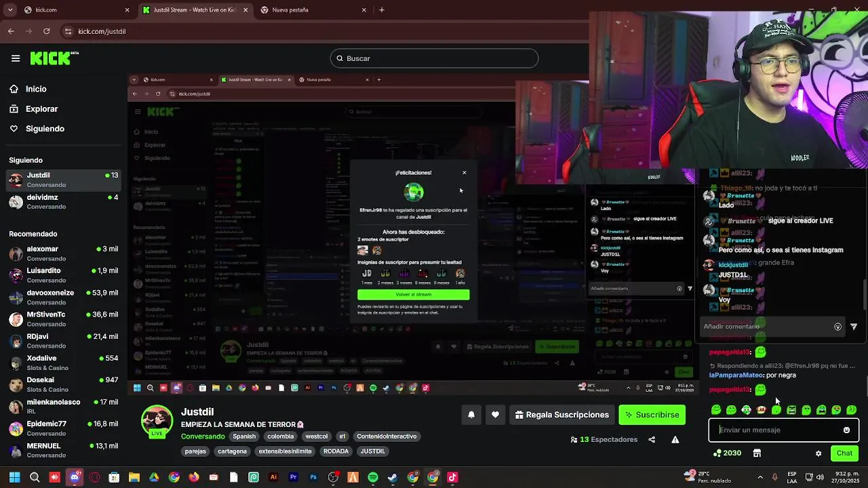Open followed channel Justdil in sidebar
The image size is (868, 488).
point(64,180)
